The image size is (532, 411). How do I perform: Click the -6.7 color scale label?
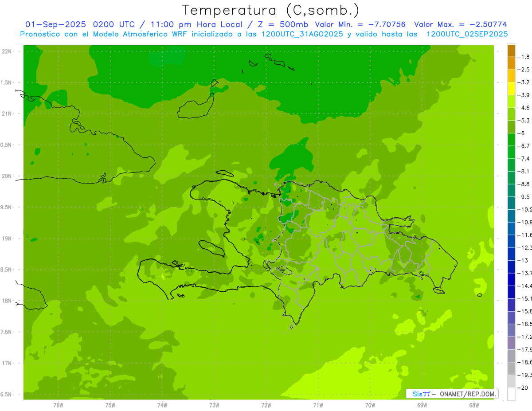524,146
